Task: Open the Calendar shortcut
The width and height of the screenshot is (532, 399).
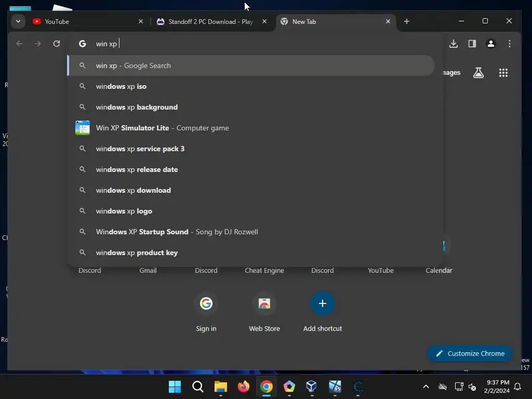Action: pos(438,270)
